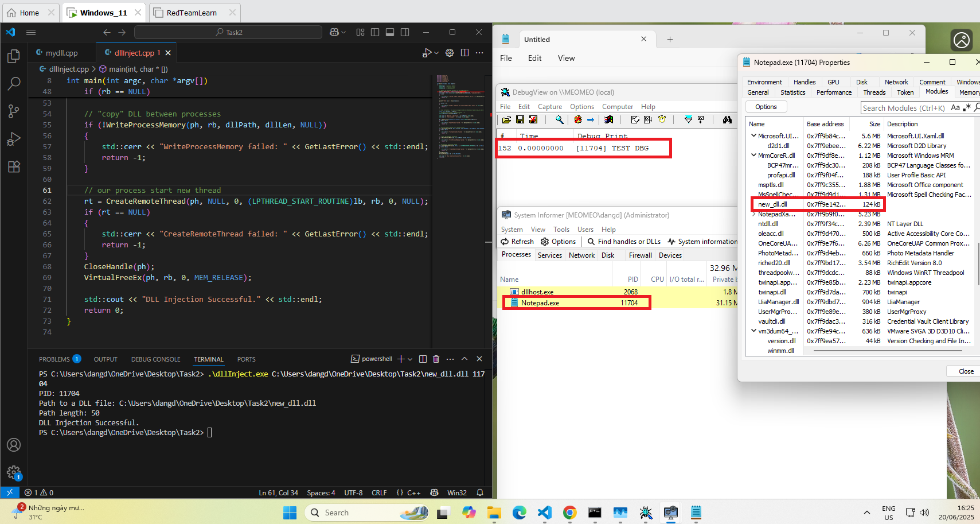Open File Explorer from the taskbar
The width and height of the screenshot is (980, 524).
point(494,513)
